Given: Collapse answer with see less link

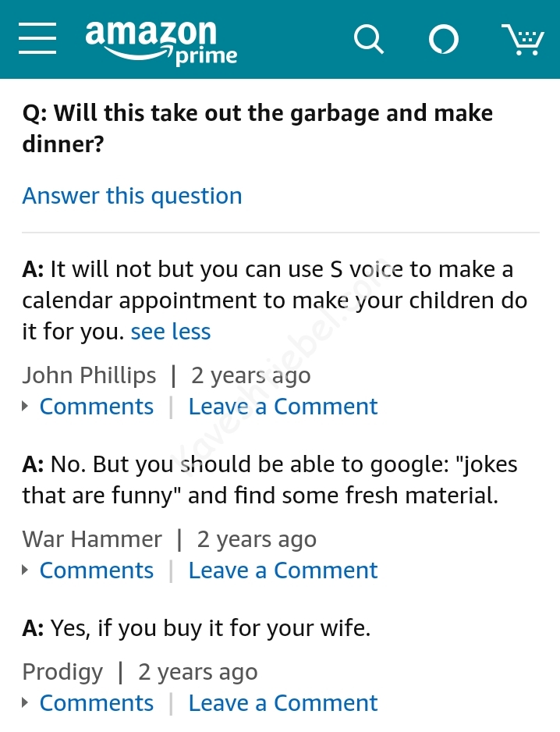Looking at the screenshot, I should pyautogui.click(x=171, y=332).
